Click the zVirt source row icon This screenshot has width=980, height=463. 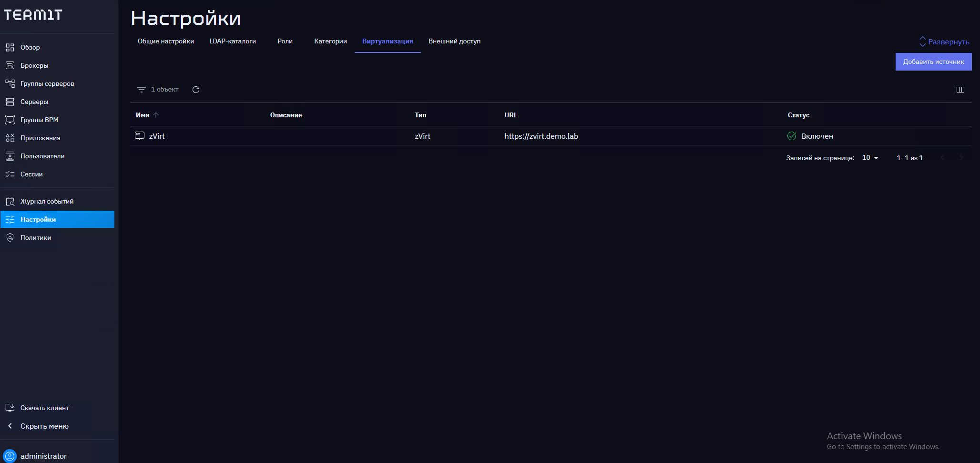(x=140, y=136)
